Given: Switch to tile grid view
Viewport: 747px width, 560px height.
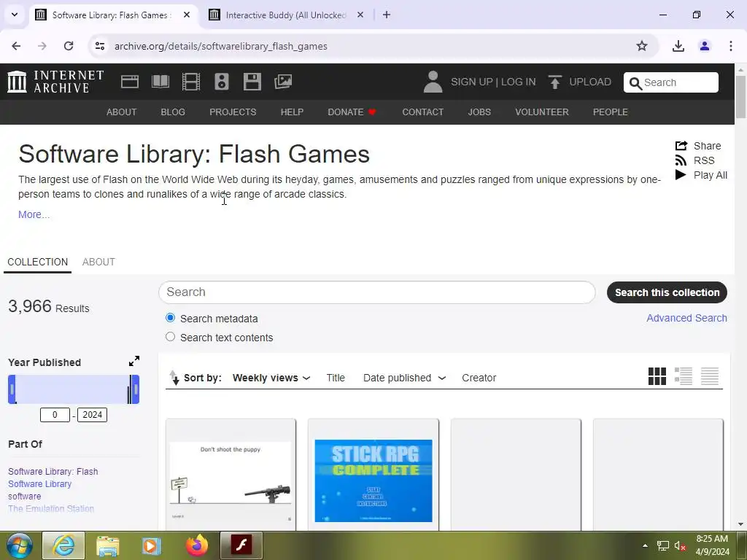Looking at the screenshot, I should point(657,377).
